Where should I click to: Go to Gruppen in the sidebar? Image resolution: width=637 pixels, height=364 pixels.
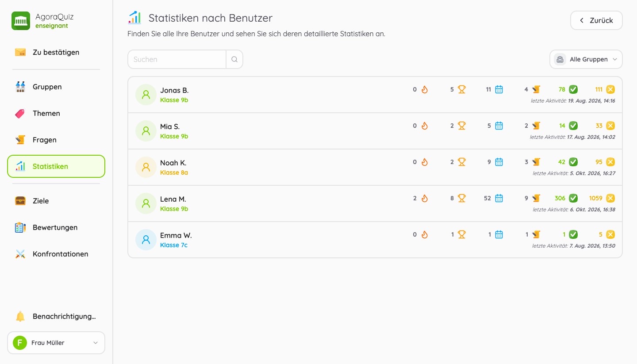coord(56,87)
